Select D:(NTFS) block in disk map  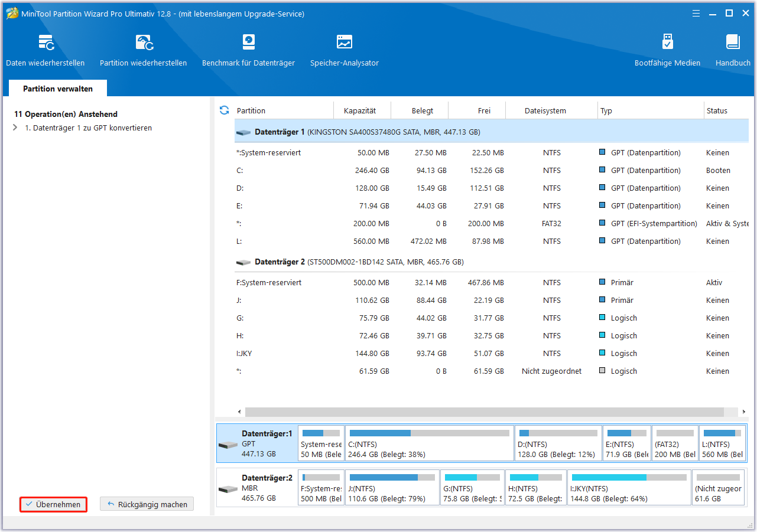pyautogui.click(x=558, y=443)
